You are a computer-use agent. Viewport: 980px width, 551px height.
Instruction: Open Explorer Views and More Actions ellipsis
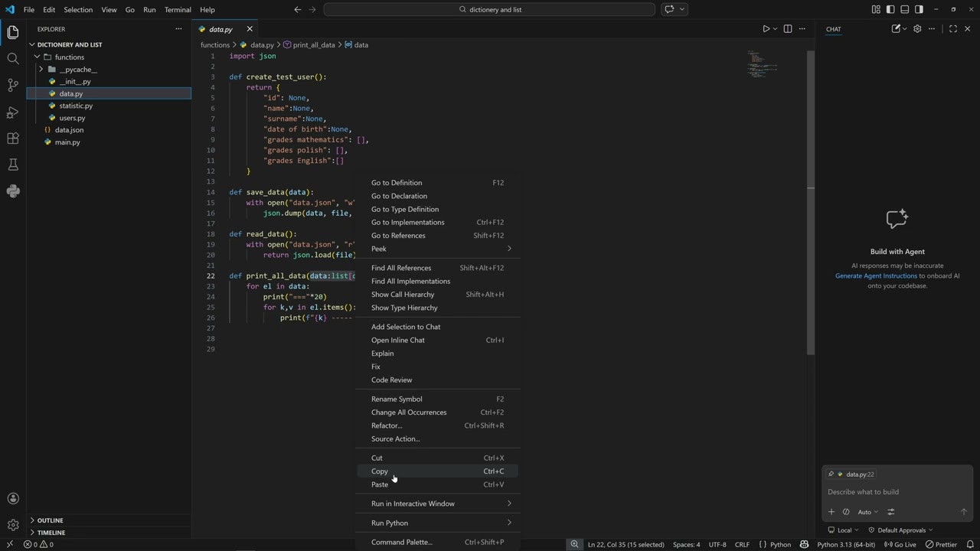click(178, 29)
